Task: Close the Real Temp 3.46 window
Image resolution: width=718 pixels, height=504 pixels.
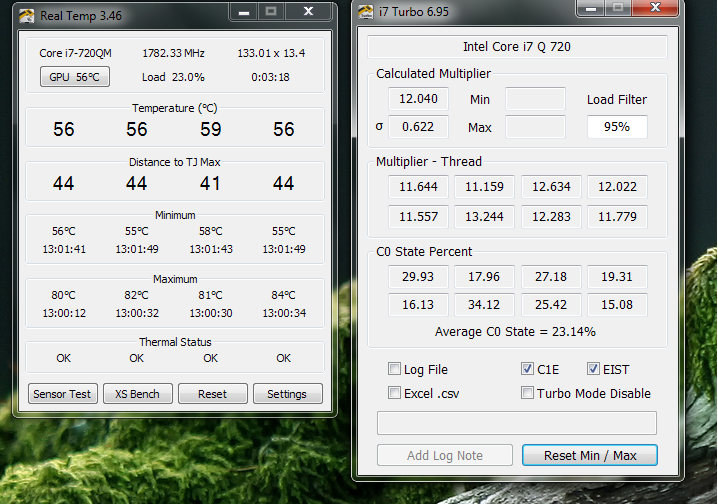Action: [x=308, y=12]
